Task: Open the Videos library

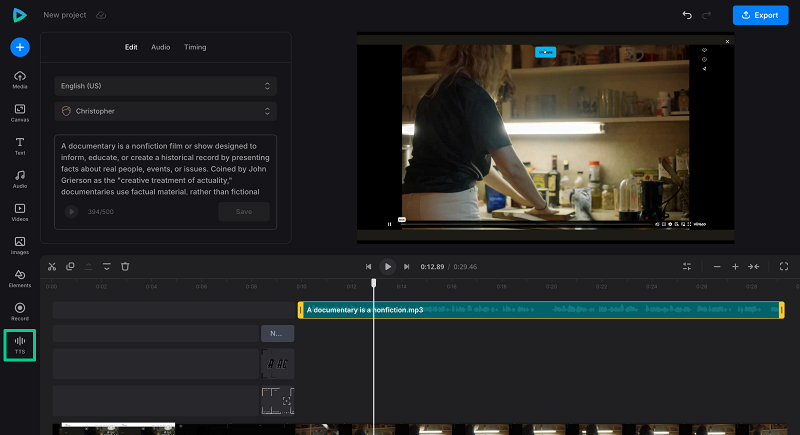Action: 20,212
